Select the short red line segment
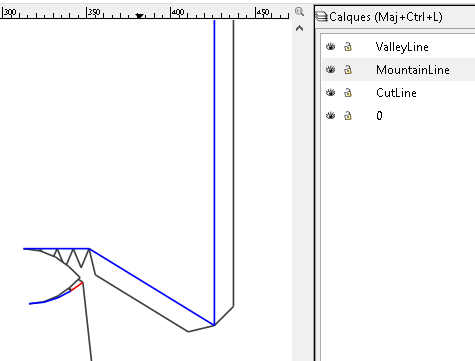 (x=77, y=287)
